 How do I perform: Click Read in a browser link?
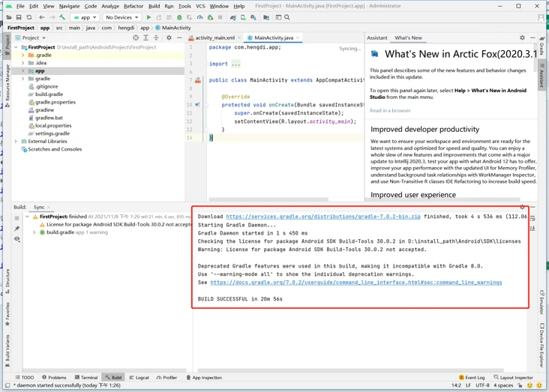(x=390, y=111)
